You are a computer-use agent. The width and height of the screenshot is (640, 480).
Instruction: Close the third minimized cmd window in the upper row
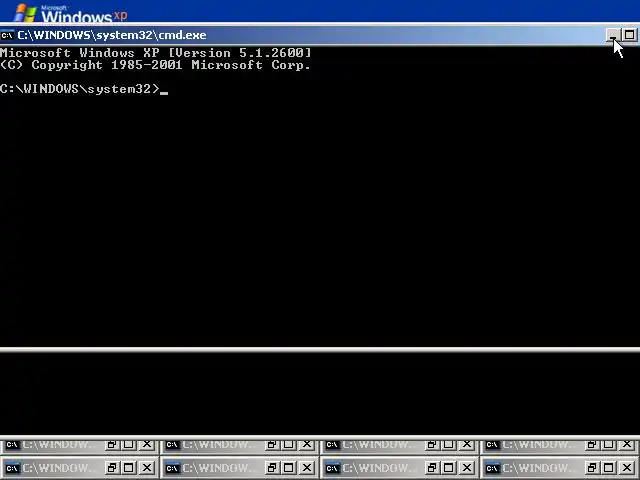click(467, 445)
